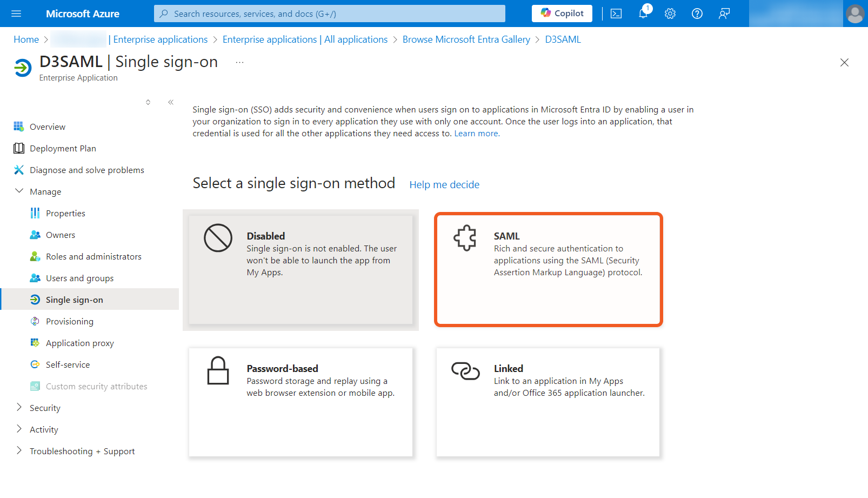The image size is (868, 498).
Task: Open the feedback icon
Action: click(724, 14)
